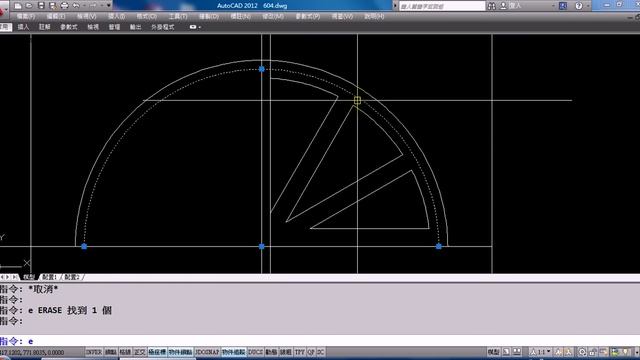The image size is (640, 360).
Task: Switch to the Layout2 tab
Action: (x=72, y=277)
